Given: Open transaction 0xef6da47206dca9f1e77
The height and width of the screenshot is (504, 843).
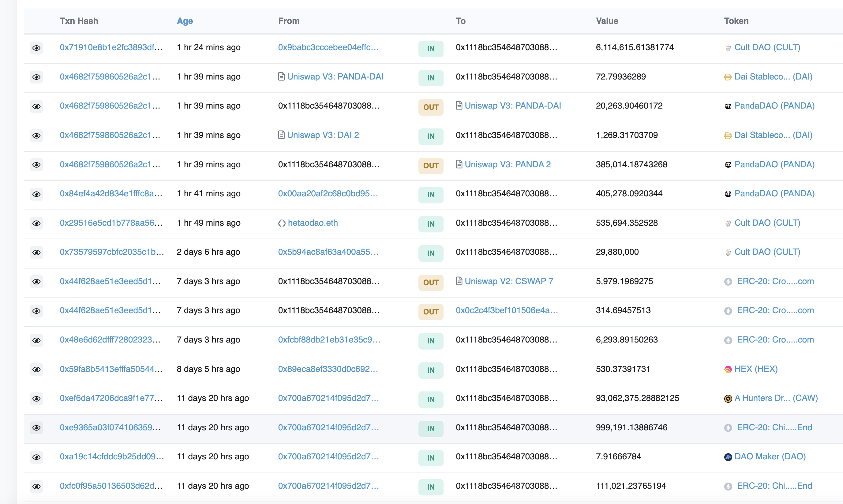Looking at the screenshot, I should 111,398.
